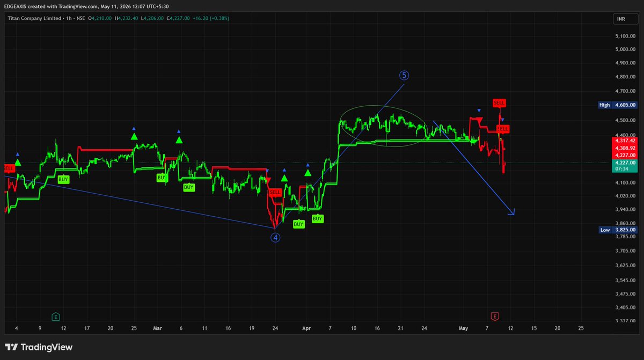Viewport: 644px width, 360px height.
Task: Click the high value H4,232.40
Action: pyautogui.click(x=126, y=18)
